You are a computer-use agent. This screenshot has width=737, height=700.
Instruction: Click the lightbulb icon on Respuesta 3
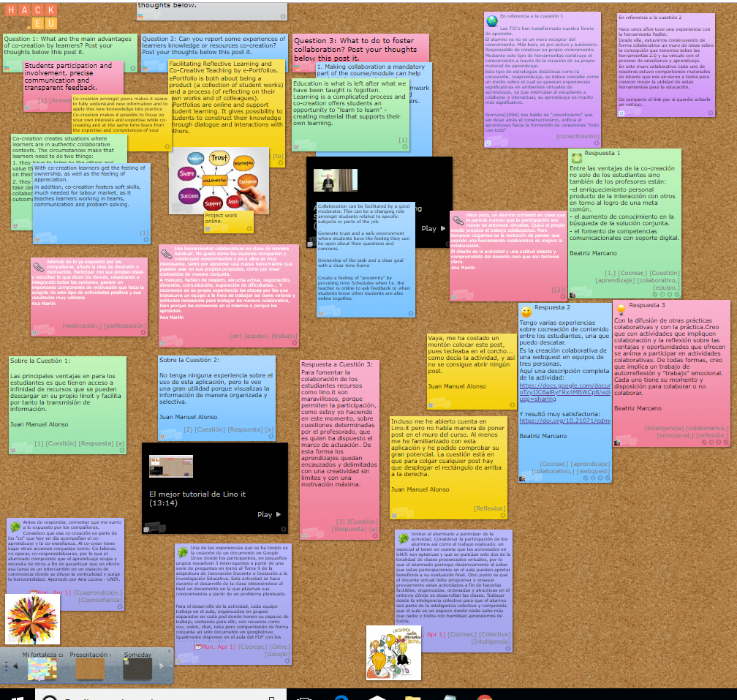click(x=621, y=309)
